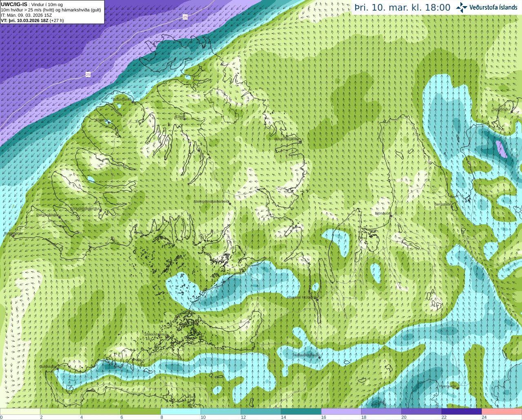Click the 16–18 m/s lavender legend swatch
The image size is (522, 420).
(x=341, y=411)
